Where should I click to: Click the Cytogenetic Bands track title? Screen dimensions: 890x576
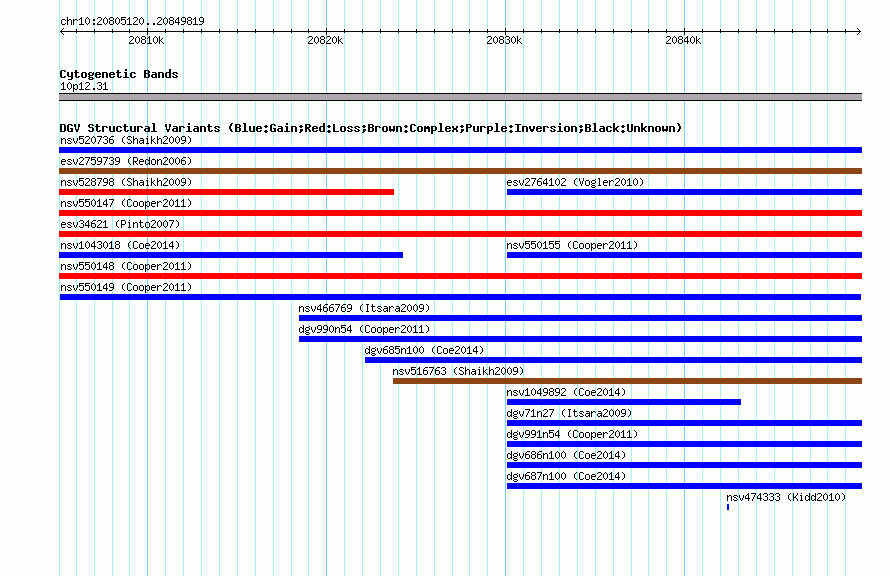(x=119, y=74)
